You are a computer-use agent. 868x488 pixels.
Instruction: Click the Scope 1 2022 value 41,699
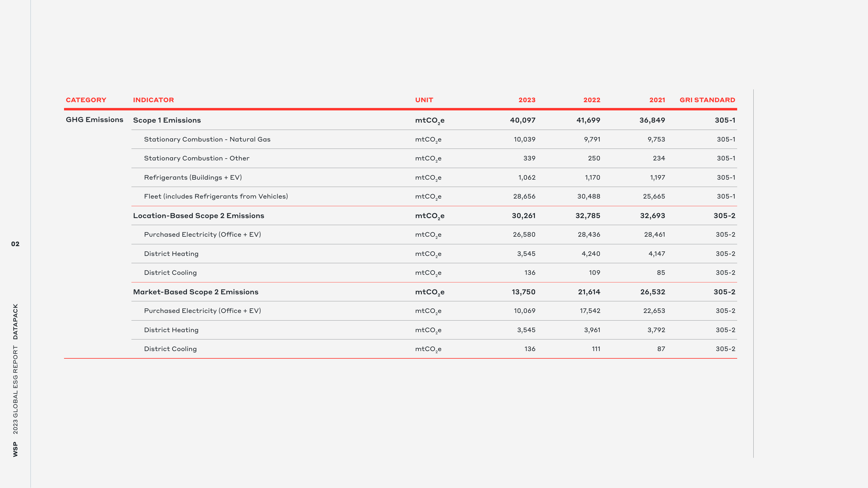pos(588,120)
